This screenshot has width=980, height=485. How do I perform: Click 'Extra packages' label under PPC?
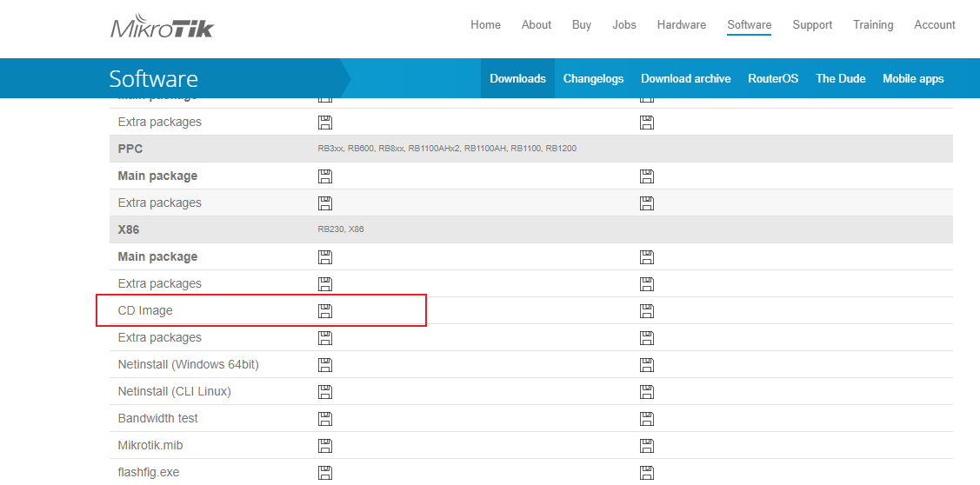pos(159,203)
